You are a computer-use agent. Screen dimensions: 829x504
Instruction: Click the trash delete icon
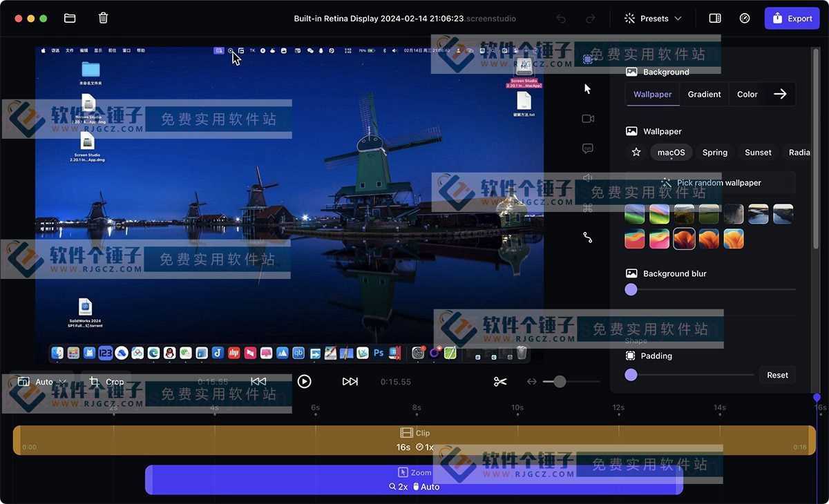[103, 19]
